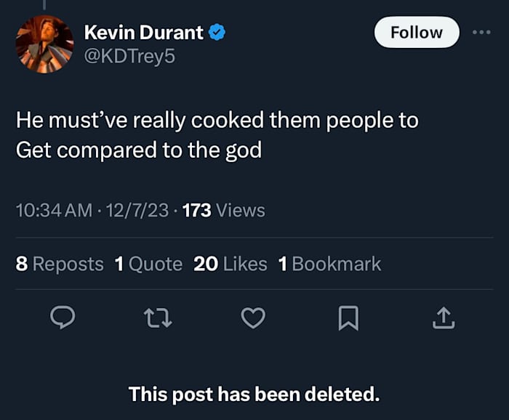Image resolution: width=509 pixels, height=420 pixels.
Task: Click the Kevin Durant display name
Action: [144, 33]
